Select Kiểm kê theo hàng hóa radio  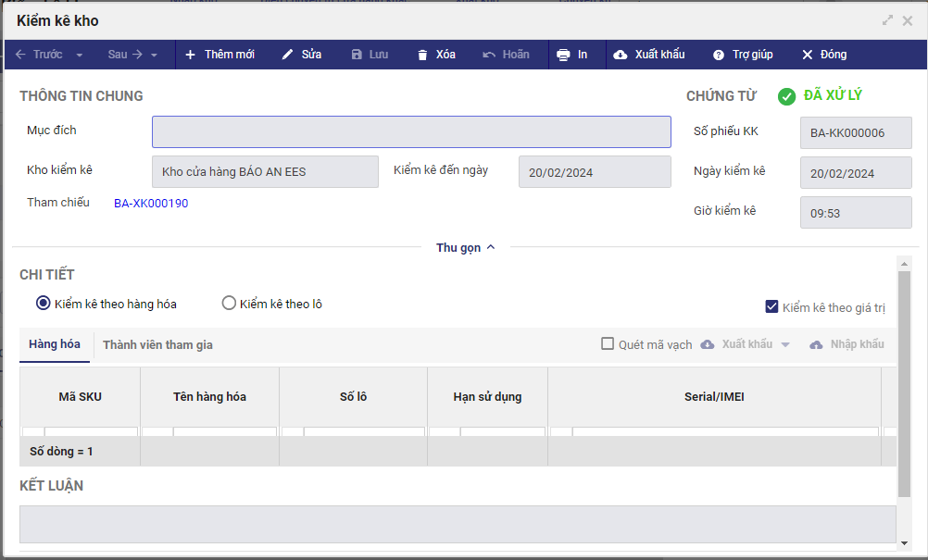point(44,304)
